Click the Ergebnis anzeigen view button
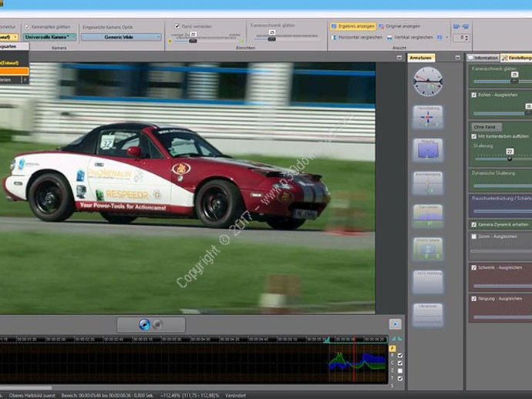 point(353,26)
